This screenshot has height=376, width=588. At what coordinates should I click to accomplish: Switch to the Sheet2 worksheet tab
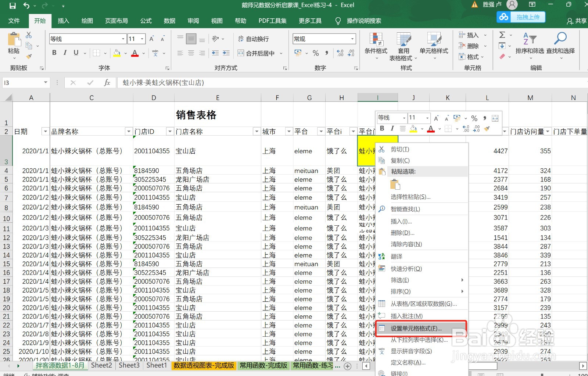coord(101,365)
